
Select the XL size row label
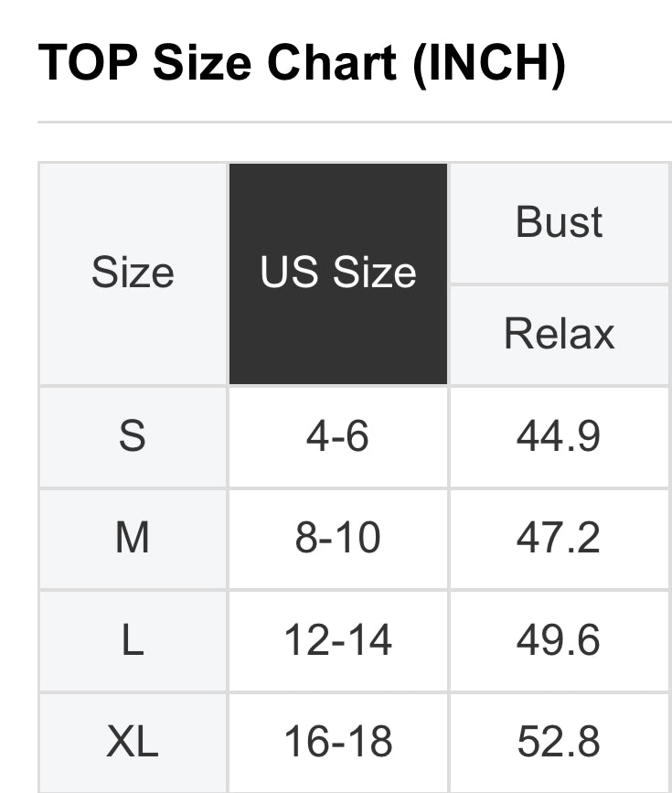[133, 743]
